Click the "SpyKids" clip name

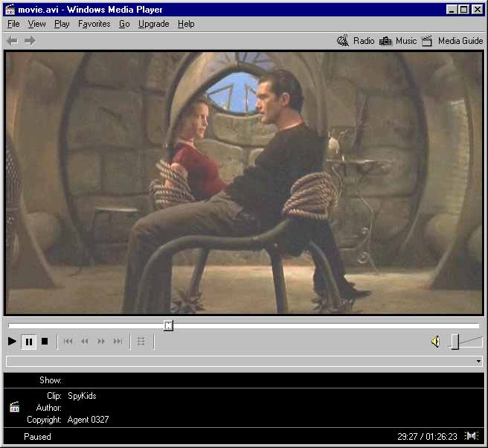[82, 396]
